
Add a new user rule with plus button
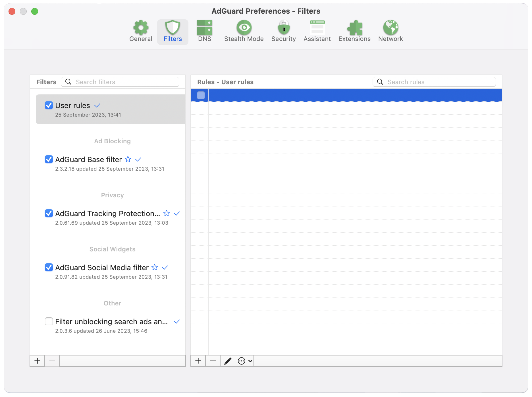pos(198,361)
